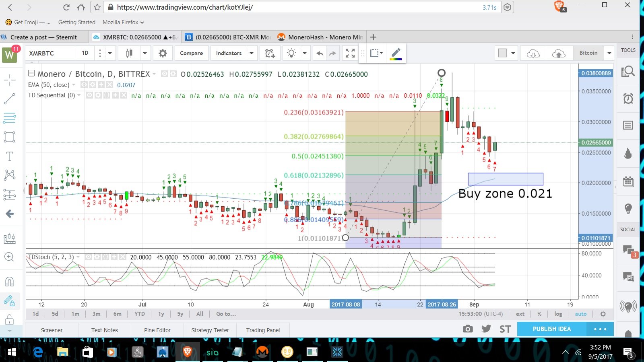Toggle fullscreen chart mode
Viewport: 644px width, 362px height.
coord(350,53)
